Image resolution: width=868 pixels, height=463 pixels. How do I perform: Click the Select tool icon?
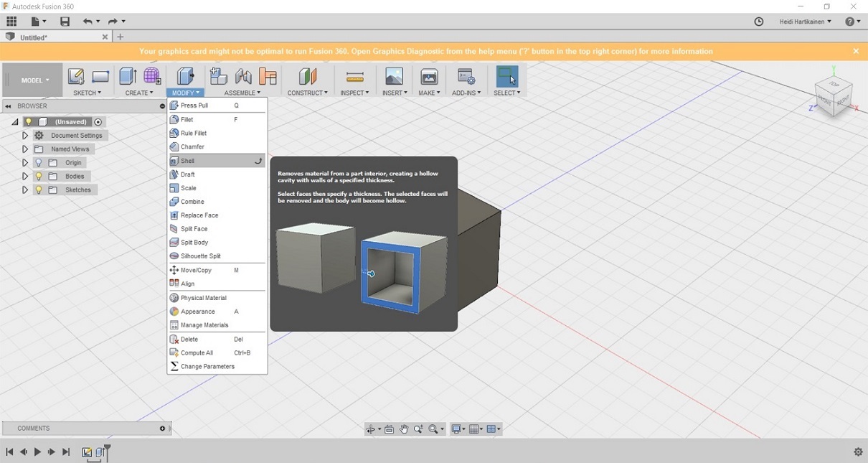(x=507, y=76)
